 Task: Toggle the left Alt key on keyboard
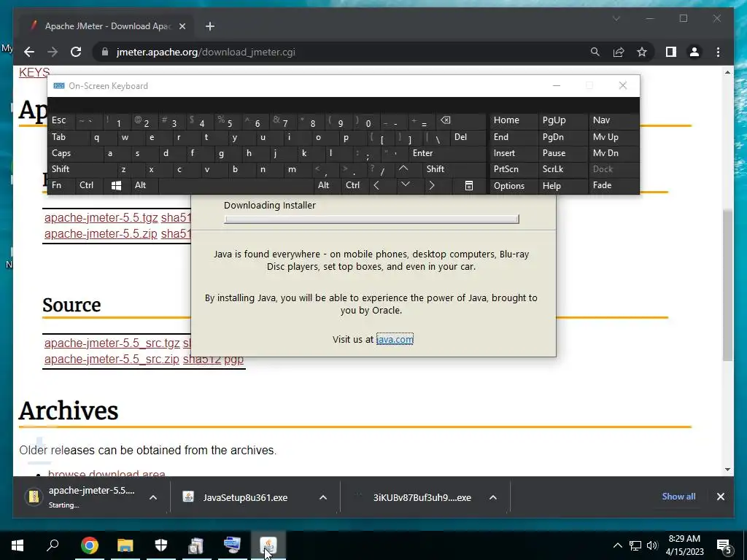point(144,186)
